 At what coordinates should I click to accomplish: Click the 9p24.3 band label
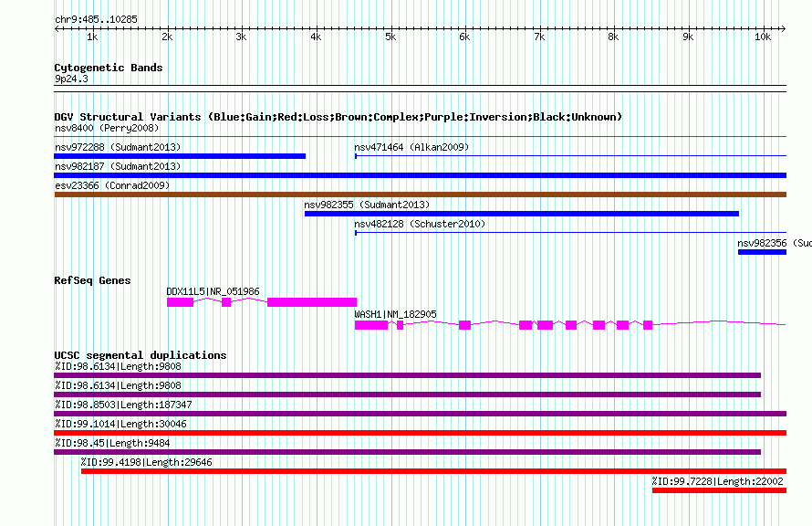click(71, 79)
